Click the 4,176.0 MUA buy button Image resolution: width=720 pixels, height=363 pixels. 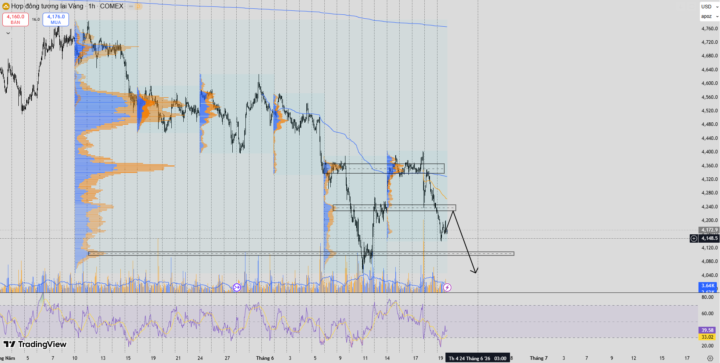pyautogui.click(x=56, y=19)
